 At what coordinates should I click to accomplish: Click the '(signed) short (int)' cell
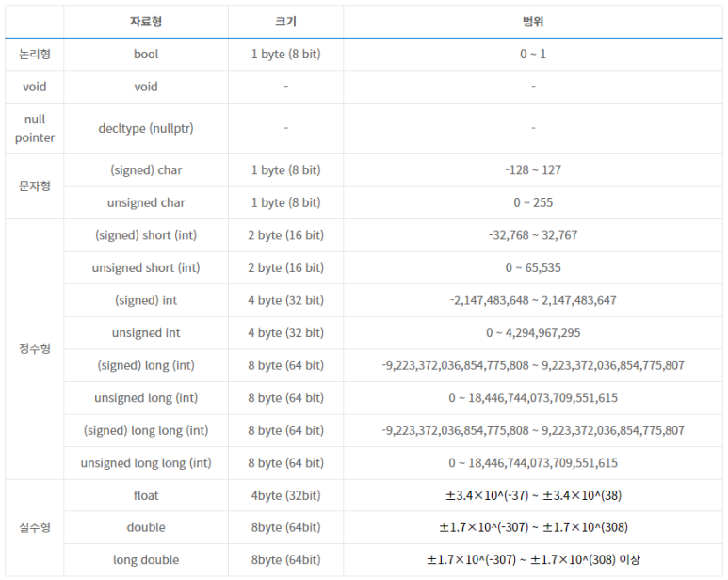click(x=146, y=235)
